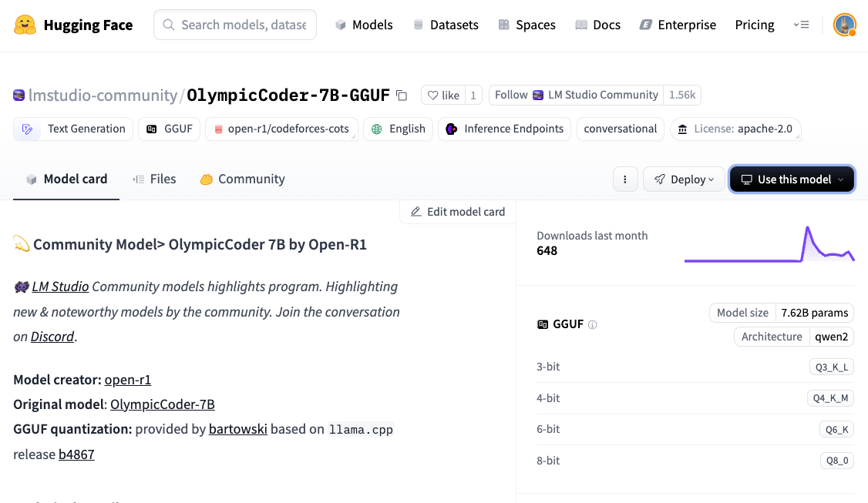Expand the Deploy dropdown
The width and height of the screenshot is (868, 503).
[x=684, y=179]
